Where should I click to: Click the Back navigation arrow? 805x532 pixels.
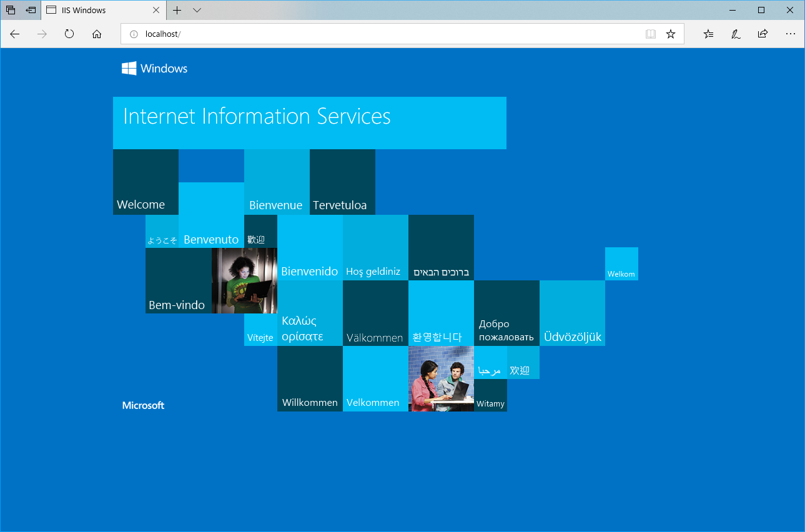click(x=14, y=34)
